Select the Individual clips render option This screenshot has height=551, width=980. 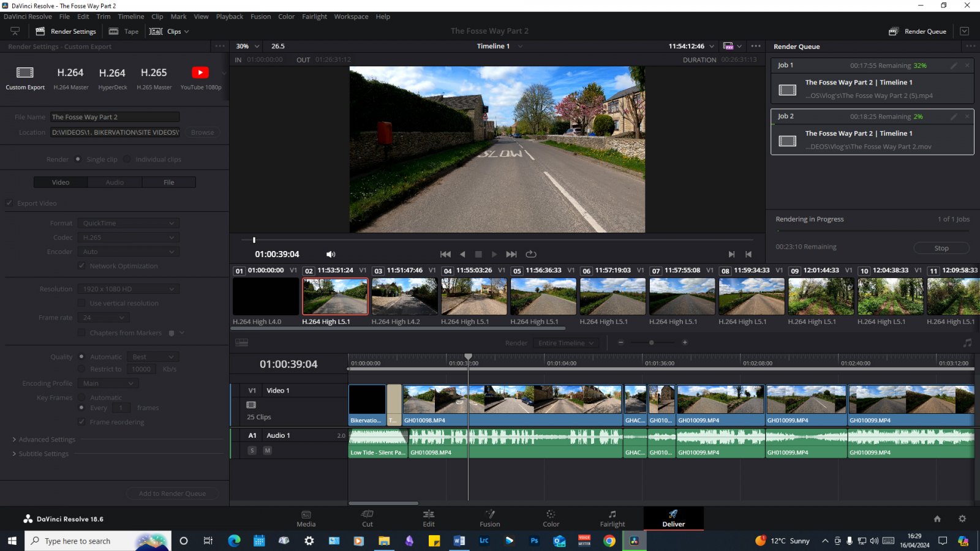pos(127,159)
